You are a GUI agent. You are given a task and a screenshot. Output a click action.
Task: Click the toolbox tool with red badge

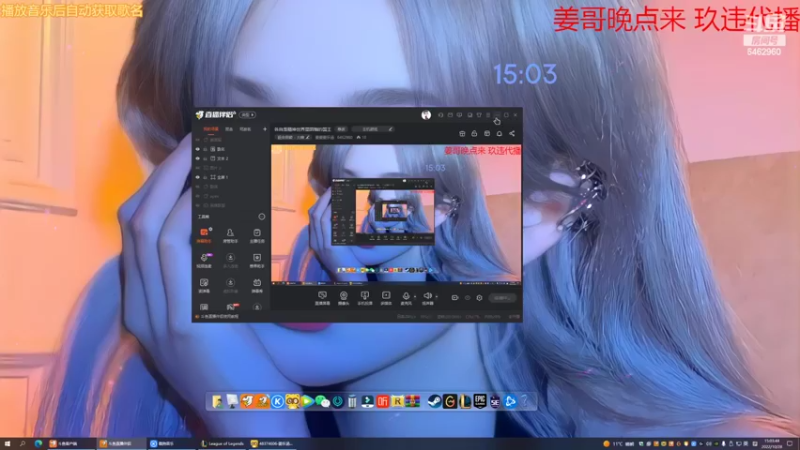(231, 307)
